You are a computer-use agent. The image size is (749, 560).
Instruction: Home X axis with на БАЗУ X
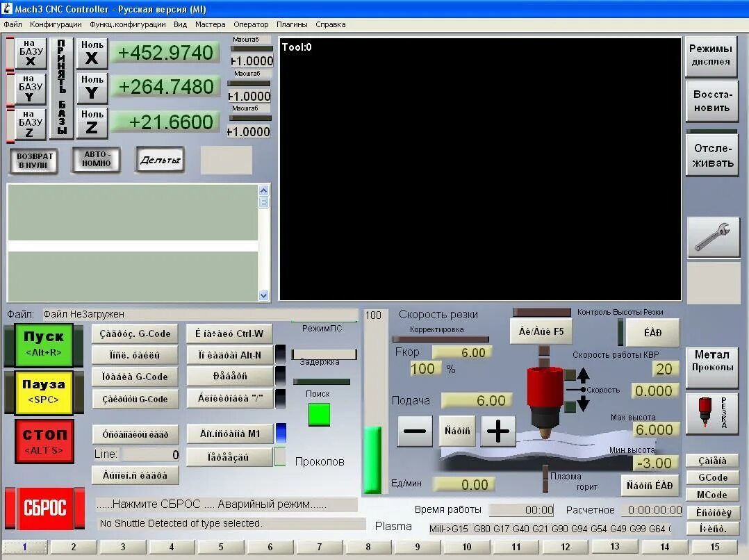[x=31, y=53]
